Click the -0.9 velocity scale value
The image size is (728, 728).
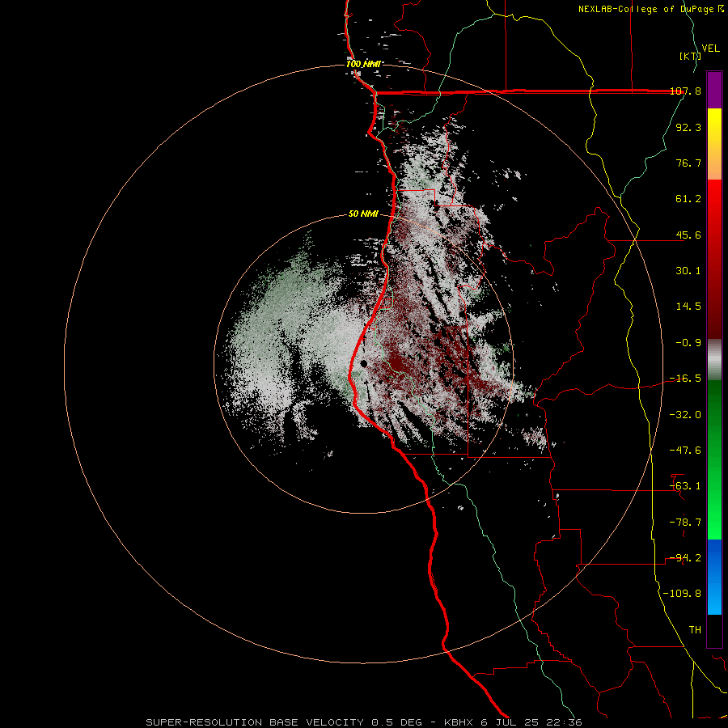(x=688, y=343)
